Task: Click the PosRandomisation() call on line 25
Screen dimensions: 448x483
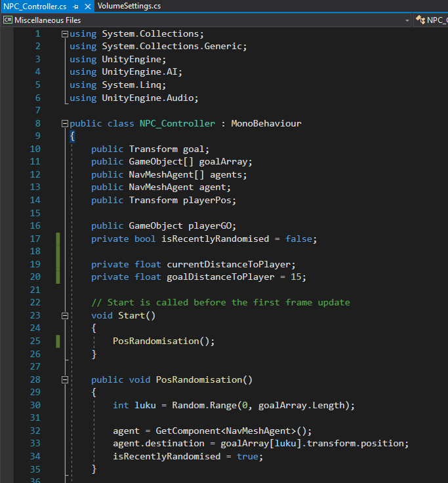Action: coord(164,341)
